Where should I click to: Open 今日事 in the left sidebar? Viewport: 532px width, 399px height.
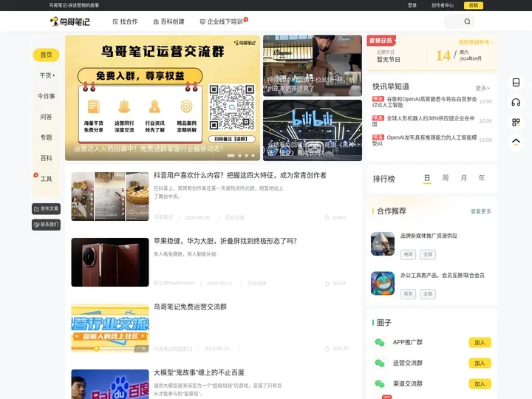coord(46,96)
